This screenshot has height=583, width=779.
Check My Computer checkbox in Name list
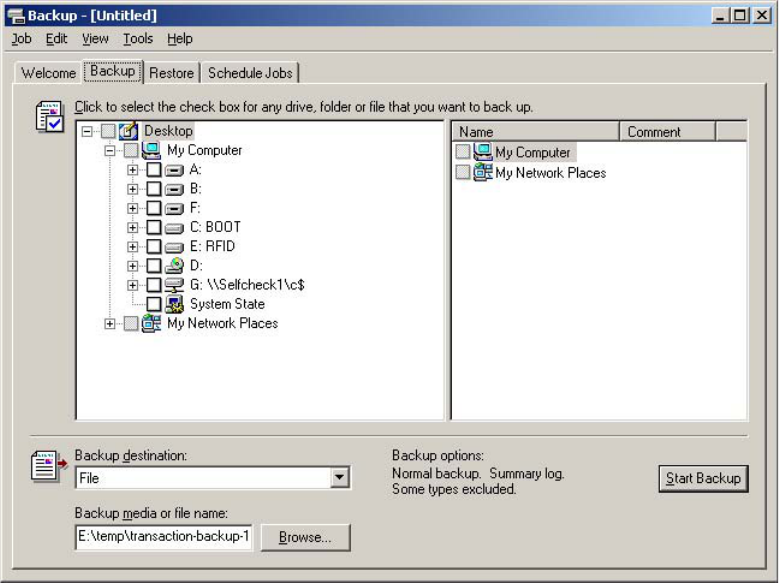(x=463, y=152)
